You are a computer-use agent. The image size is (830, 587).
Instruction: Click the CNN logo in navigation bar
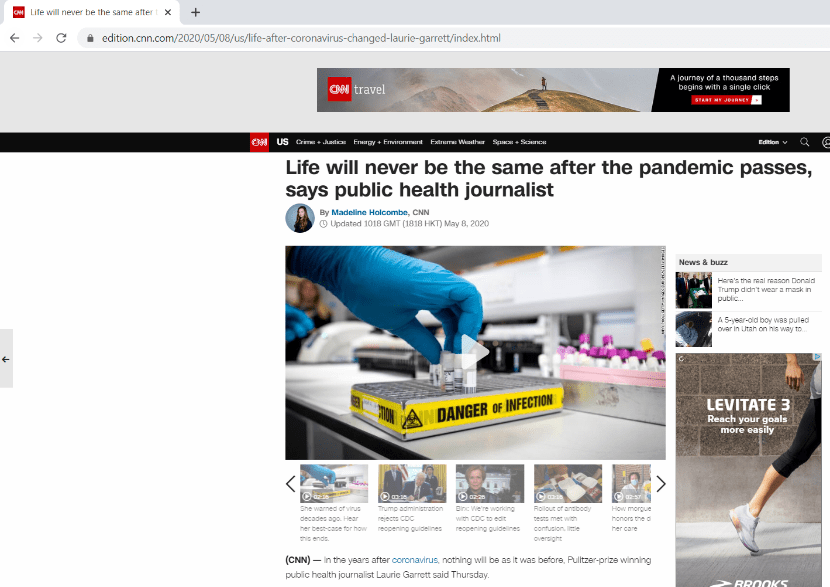(259, 142)
